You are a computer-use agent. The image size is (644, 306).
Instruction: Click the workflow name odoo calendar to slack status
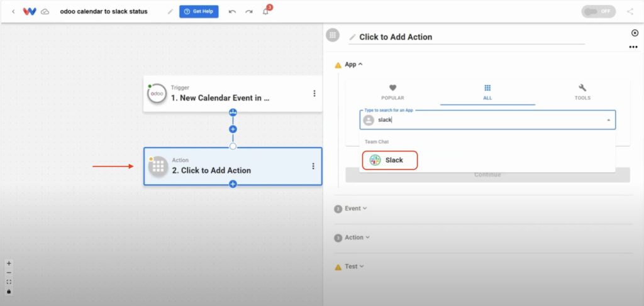[104, 11]
